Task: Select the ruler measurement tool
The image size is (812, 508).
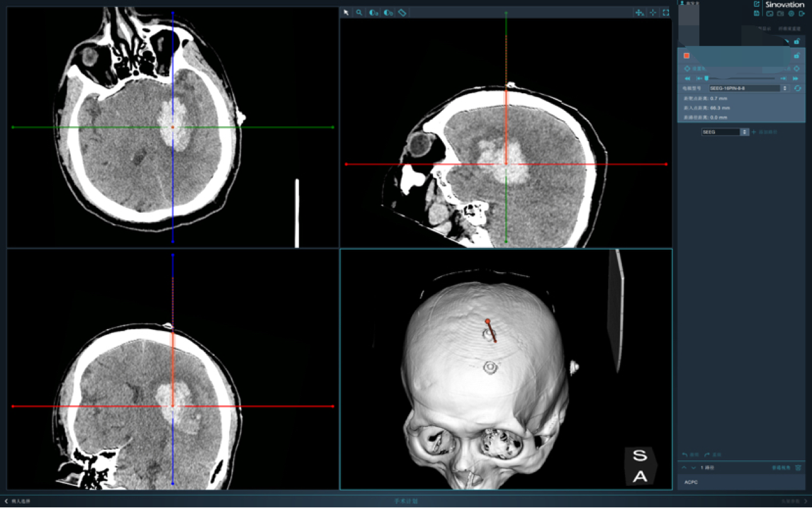Action: click(402, 13)
